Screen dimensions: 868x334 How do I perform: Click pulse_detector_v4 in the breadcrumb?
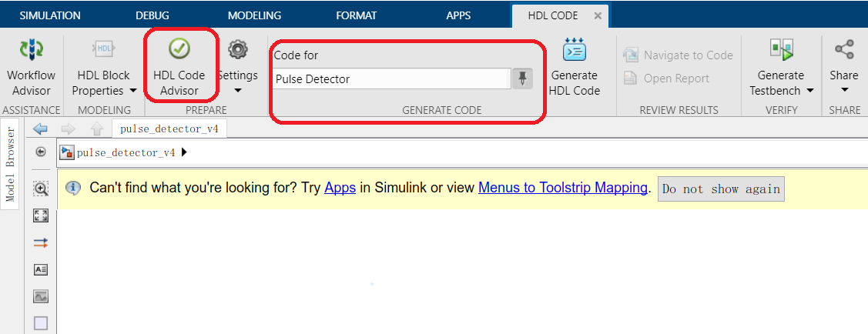[x=126, y=152]
